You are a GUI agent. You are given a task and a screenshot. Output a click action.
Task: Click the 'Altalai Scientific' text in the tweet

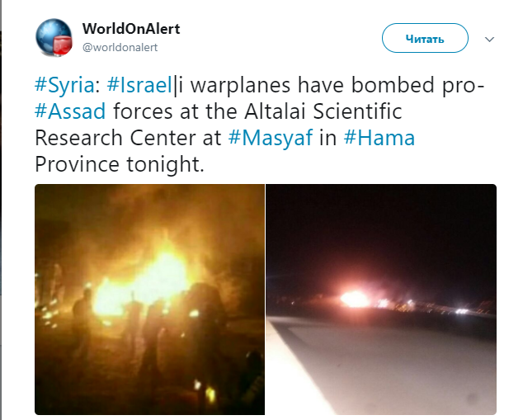click(x=323, y=111)
